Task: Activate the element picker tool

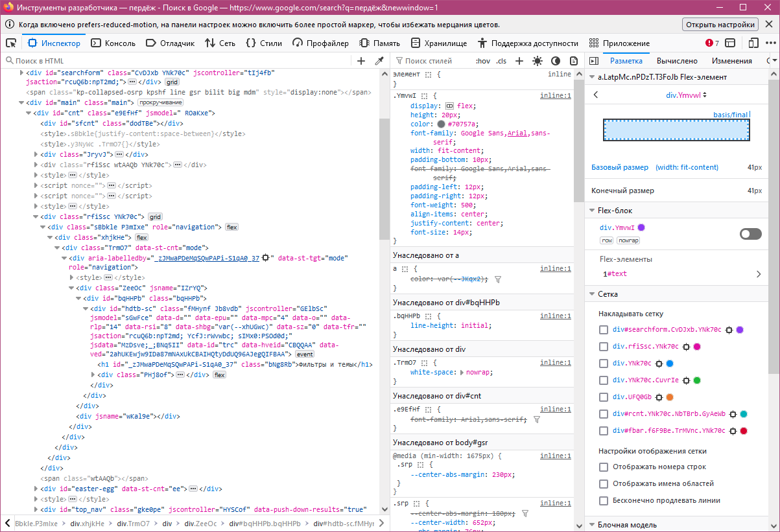Action: tap(11, 43)
